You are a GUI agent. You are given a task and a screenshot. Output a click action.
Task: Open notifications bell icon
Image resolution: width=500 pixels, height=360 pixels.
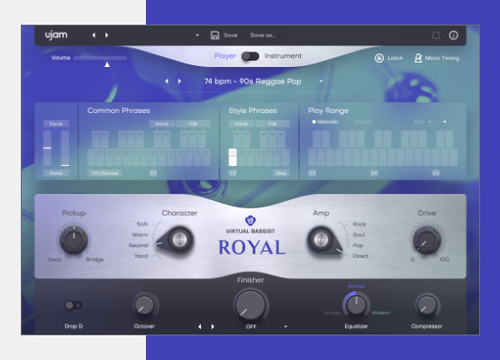[x=436, y=35]
